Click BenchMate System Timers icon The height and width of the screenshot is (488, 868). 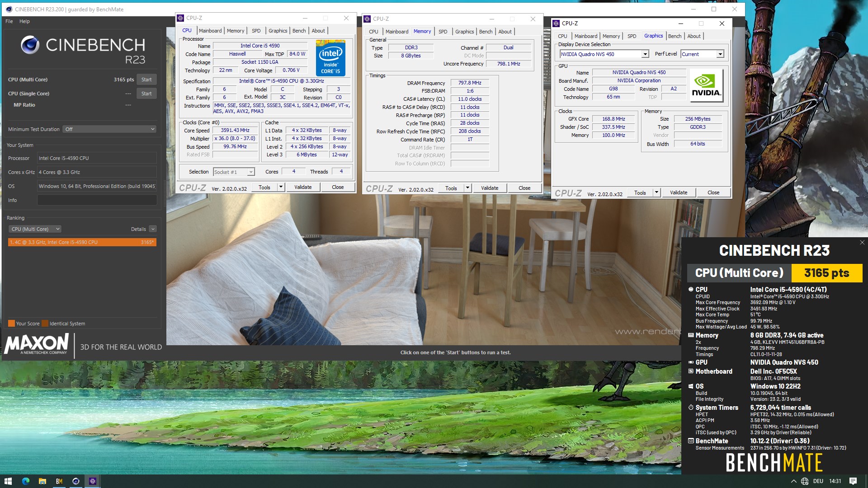(x=691, y=408)
